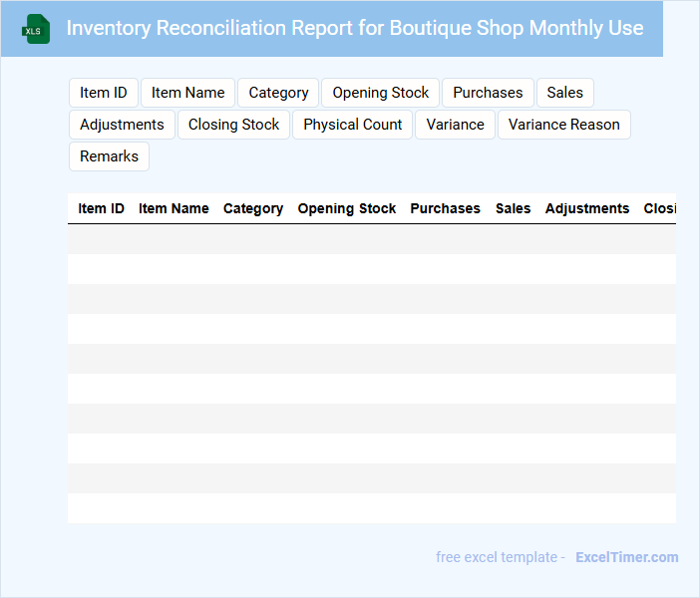Click the Variance Reason tag
Viewport: 700px width, 598px height.
coord(564,125)
